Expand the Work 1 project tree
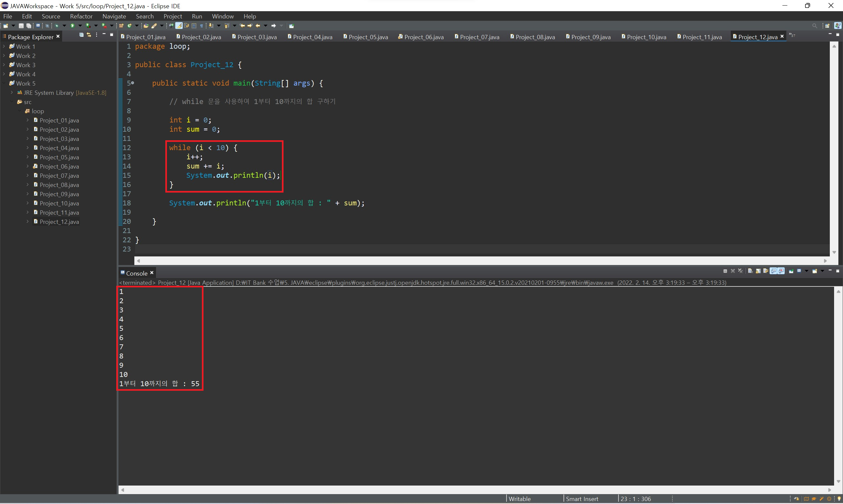Viewport: 843px width, 504px height. 4,46
